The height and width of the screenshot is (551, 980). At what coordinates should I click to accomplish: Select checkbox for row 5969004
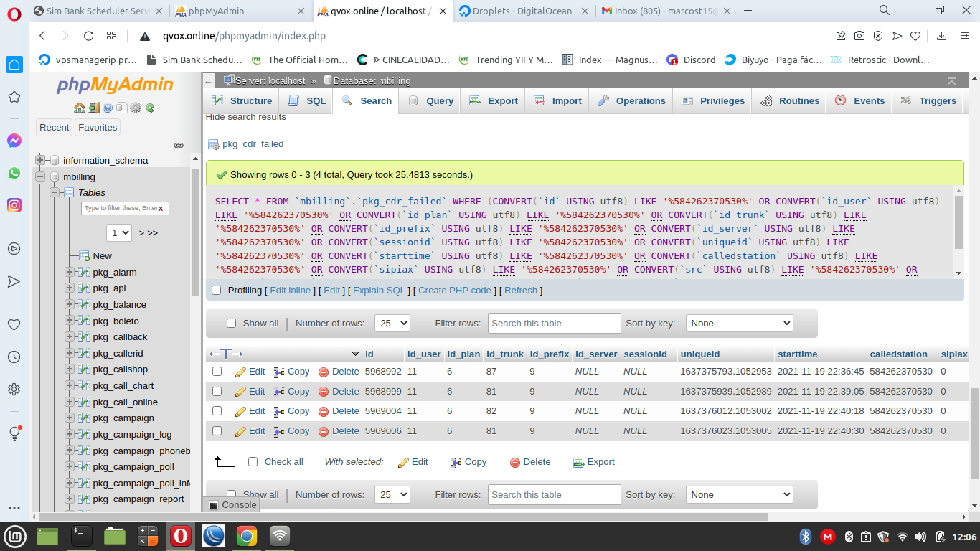[x=217, y=411]
